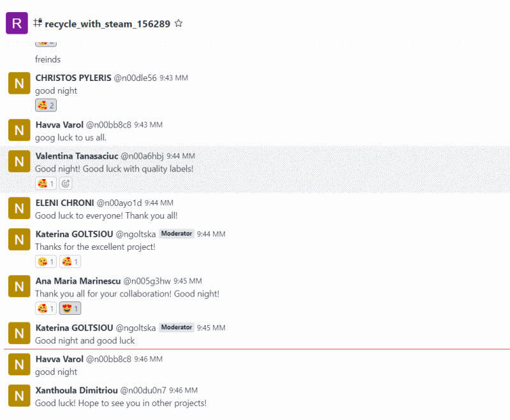Screen dimensions: 510x420
Task: Open the purple R room avatar
Action: (x=17, y=23)
